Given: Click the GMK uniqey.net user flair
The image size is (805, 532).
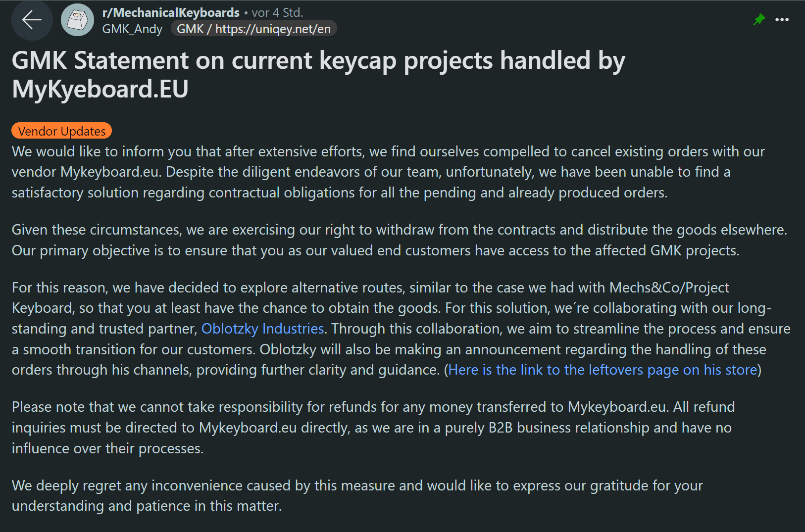Looking at the screenshot, I should tap(253, 29).
